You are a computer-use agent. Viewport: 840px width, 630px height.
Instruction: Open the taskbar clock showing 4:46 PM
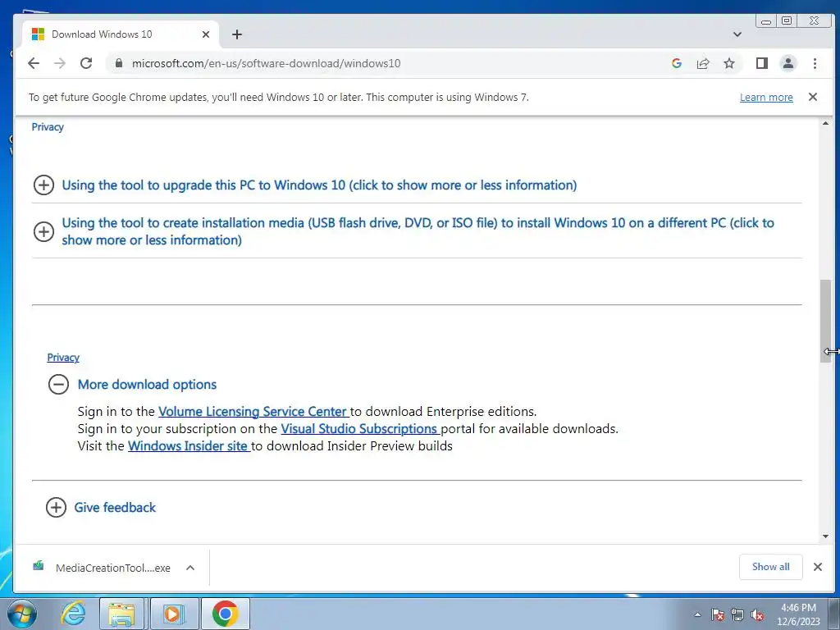point(799,614)
